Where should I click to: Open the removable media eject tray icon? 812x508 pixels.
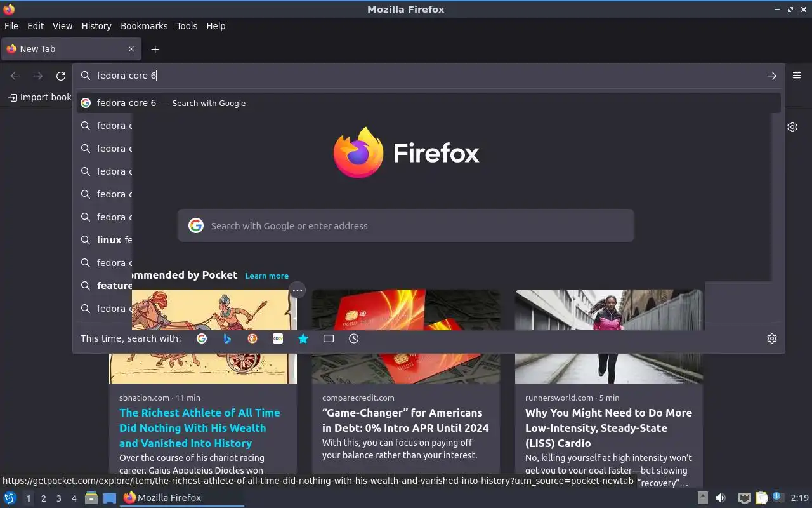702,498
